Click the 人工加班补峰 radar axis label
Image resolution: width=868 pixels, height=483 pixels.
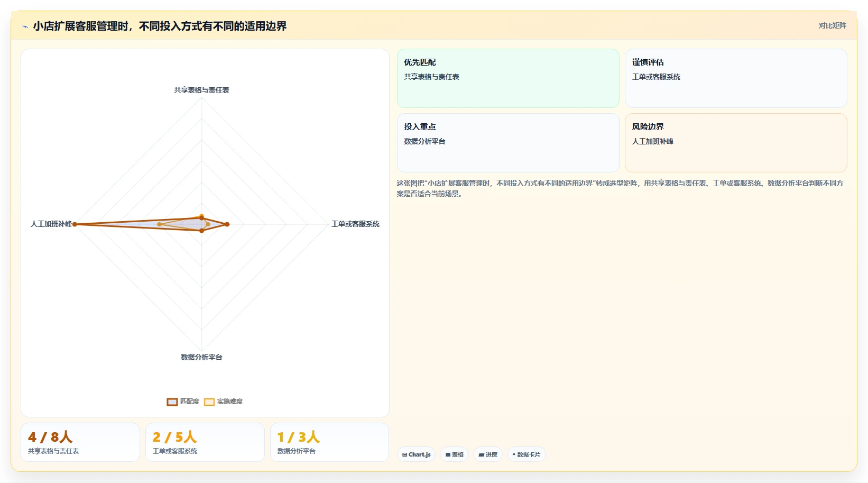[x=51, y=224]
